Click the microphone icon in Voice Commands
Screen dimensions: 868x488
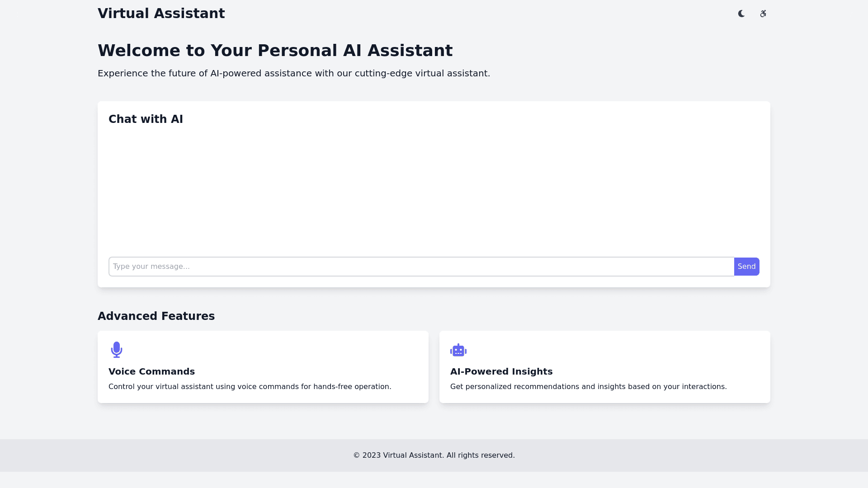click(117, 350)
